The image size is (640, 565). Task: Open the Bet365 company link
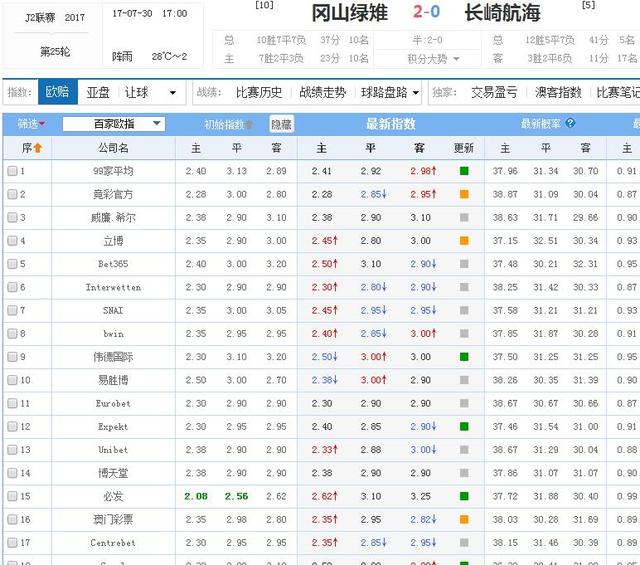tap(113, 264)
